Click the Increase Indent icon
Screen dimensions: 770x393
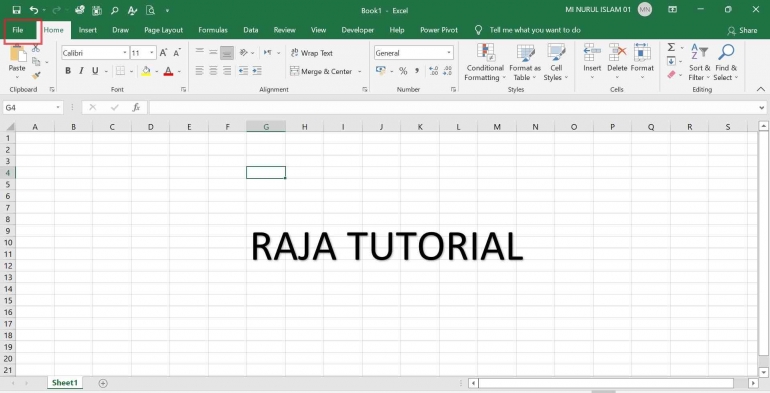(x=257, y=71)
